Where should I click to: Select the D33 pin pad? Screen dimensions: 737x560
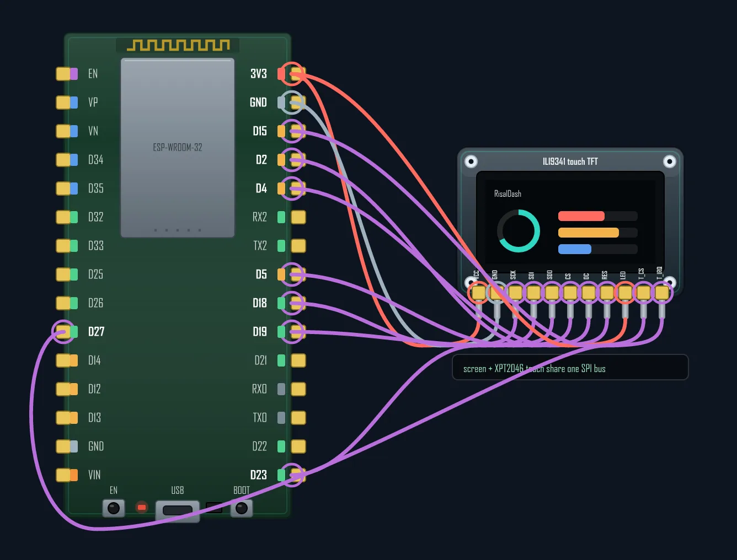tap(63, 246)
